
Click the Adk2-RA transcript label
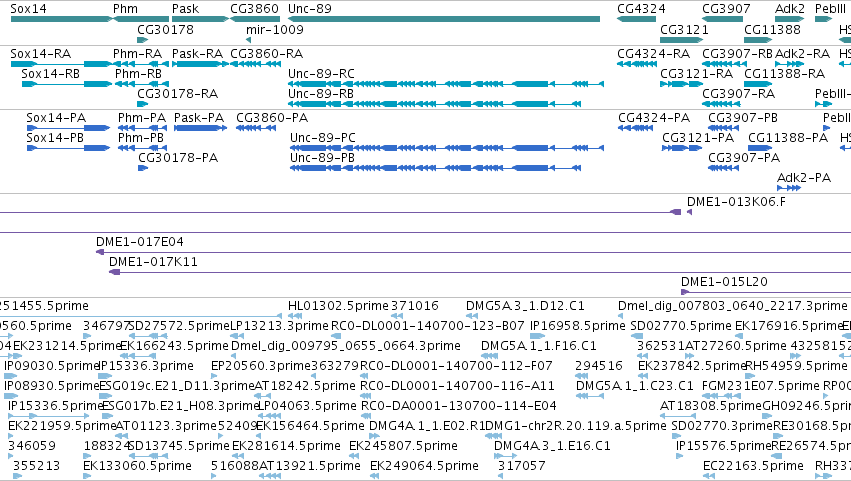pos(803,54)
